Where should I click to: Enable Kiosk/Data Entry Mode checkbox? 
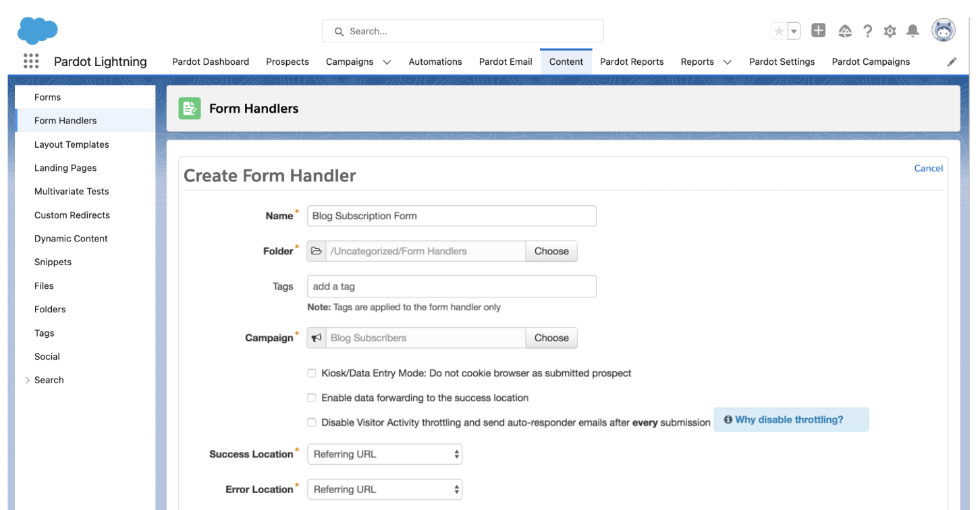click(x=312, y=373)
